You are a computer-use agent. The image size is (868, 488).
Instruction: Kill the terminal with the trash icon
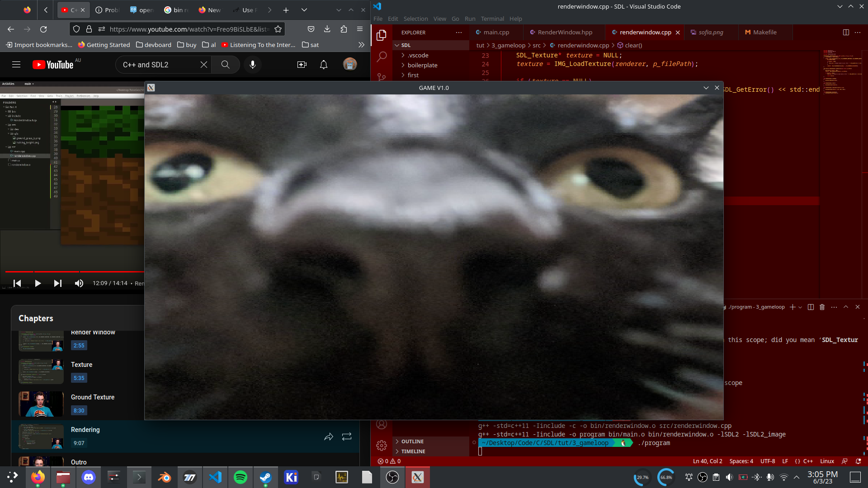point(822,307)
